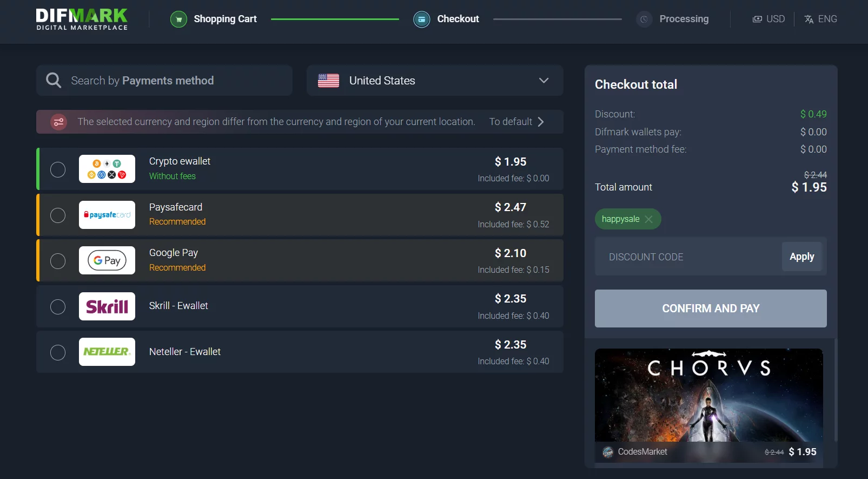Select Crypto ewallet payment radio button
868x479 pixels.
click(x=58, y=169)
